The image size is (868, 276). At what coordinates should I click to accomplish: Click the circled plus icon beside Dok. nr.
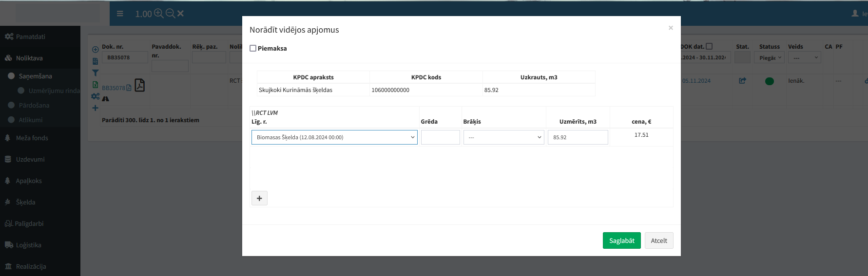pos(95,49)
